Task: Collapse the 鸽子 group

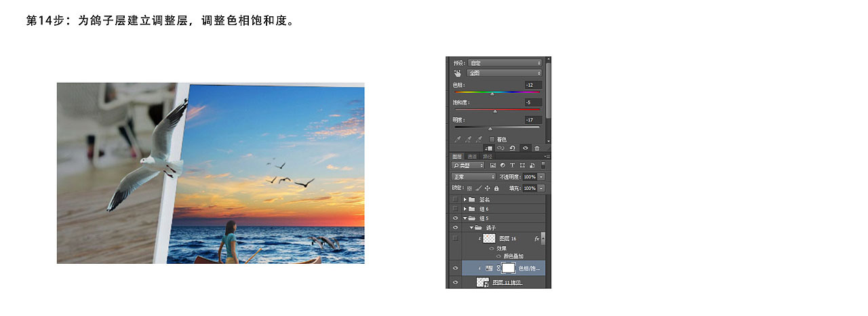Action: pyautogui.click(x=472, y=228)
